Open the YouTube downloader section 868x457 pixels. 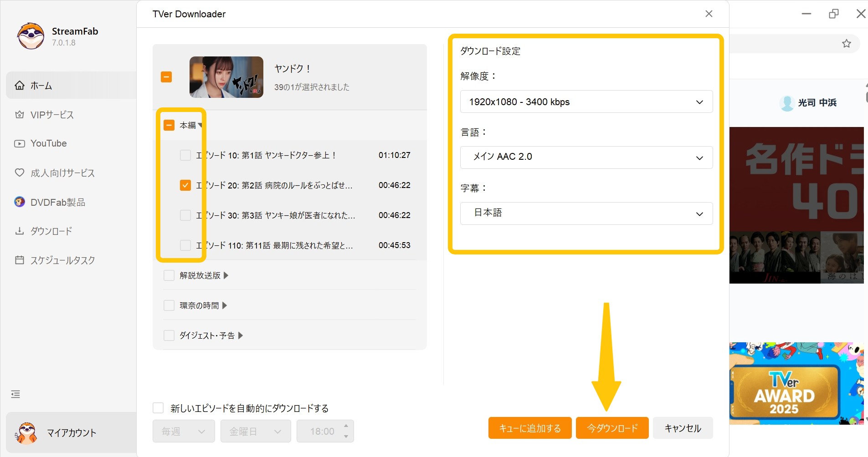(48, 143)
